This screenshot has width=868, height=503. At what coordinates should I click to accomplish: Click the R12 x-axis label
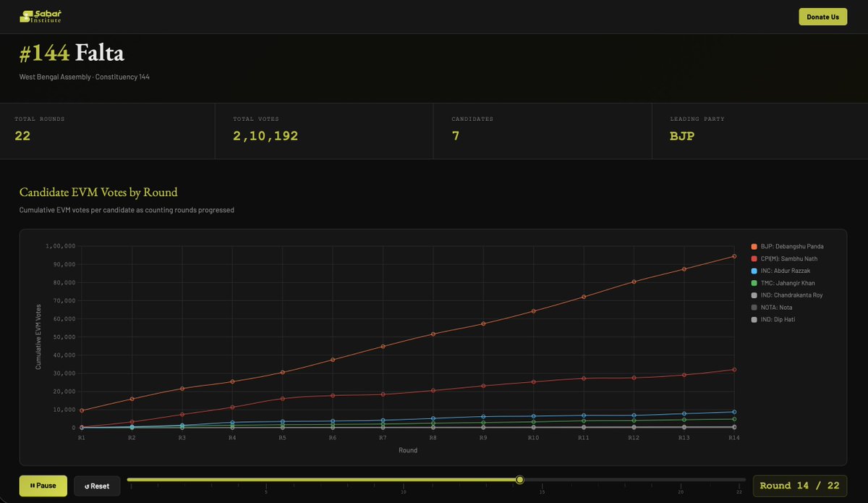tap(633, 438)
